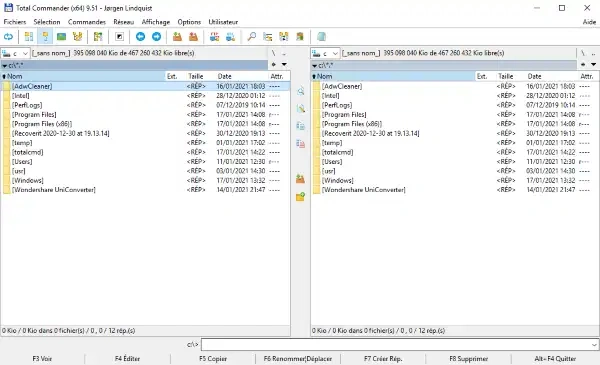Click the F6 Renommer/Déplacer button
The image size is (600, 365).
(x=298, y=359)
